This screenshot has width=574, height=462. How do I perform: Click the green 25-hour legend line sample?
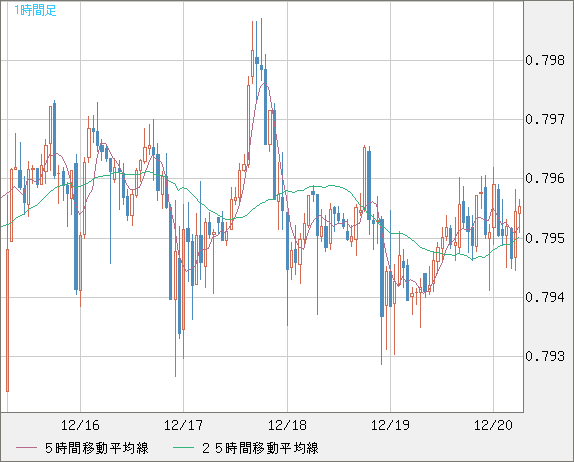click(183, 448)
